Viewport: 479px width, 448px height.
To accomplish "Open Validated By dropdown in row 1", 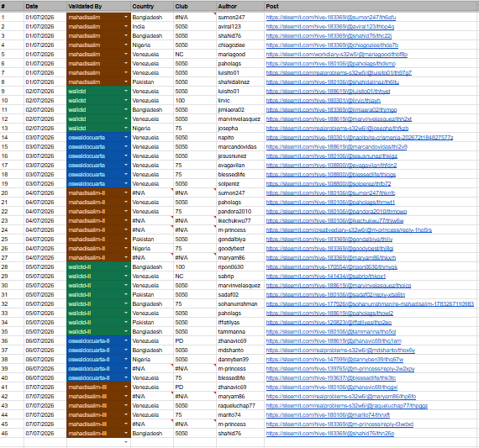I will (x=126, y=17).
